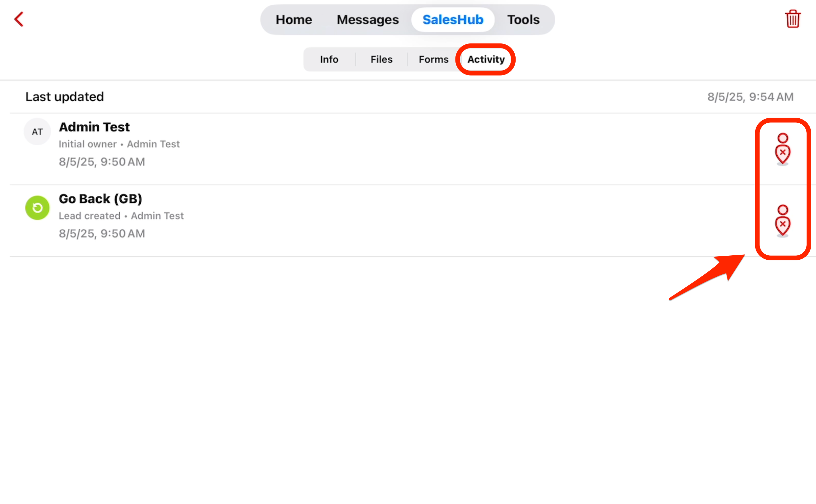The image size is (816, 504).
Task: Tap the 'Lead created • Admin Test' subtitle
Action: coord(121,216)
